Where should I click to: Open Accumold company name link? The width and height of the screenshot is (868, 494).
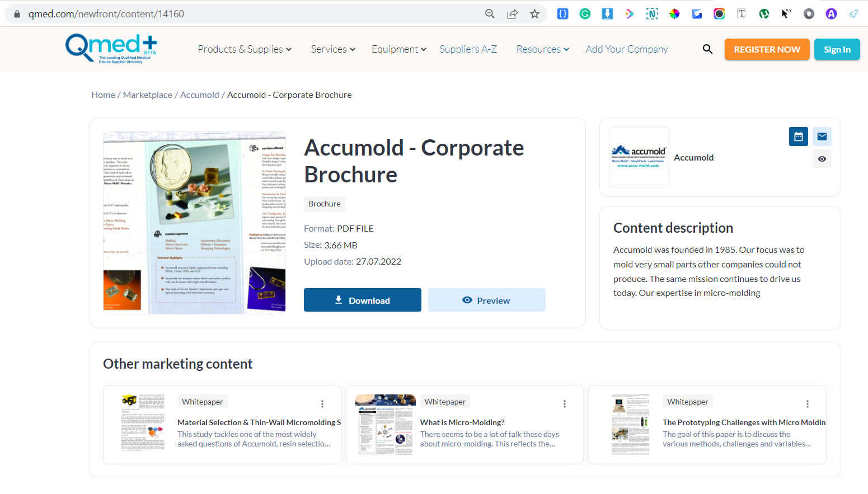694,158
